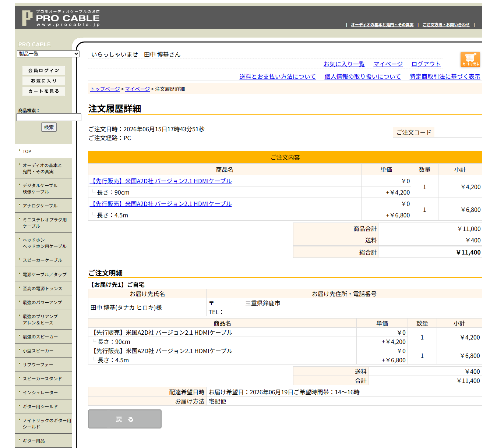The height and width of the screenshot is (448, 497).
Task: Click header link オーディオの基本と鬼門・その真実
Action: click(382, 25)
